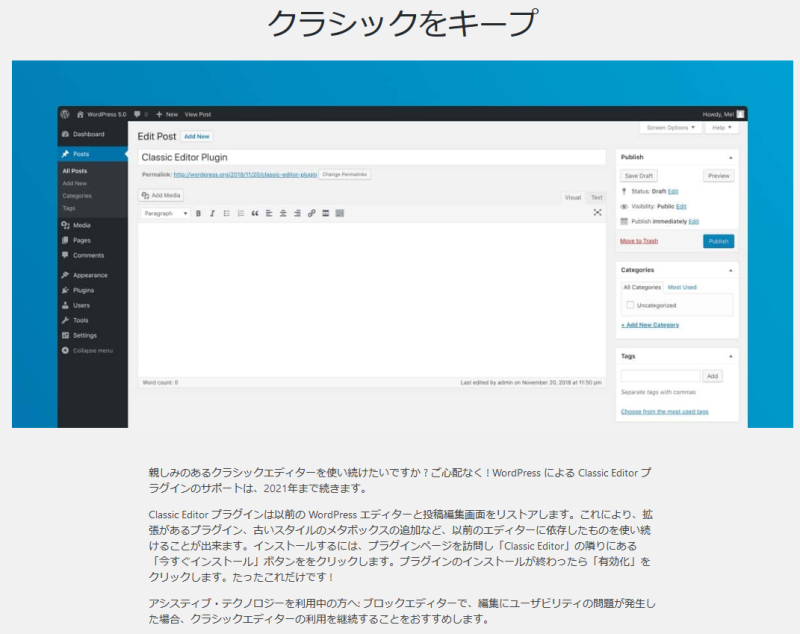Collapse the Publish panel arrow
The width and height of the screenshot is (800, 634).
(x=731, y=158)
